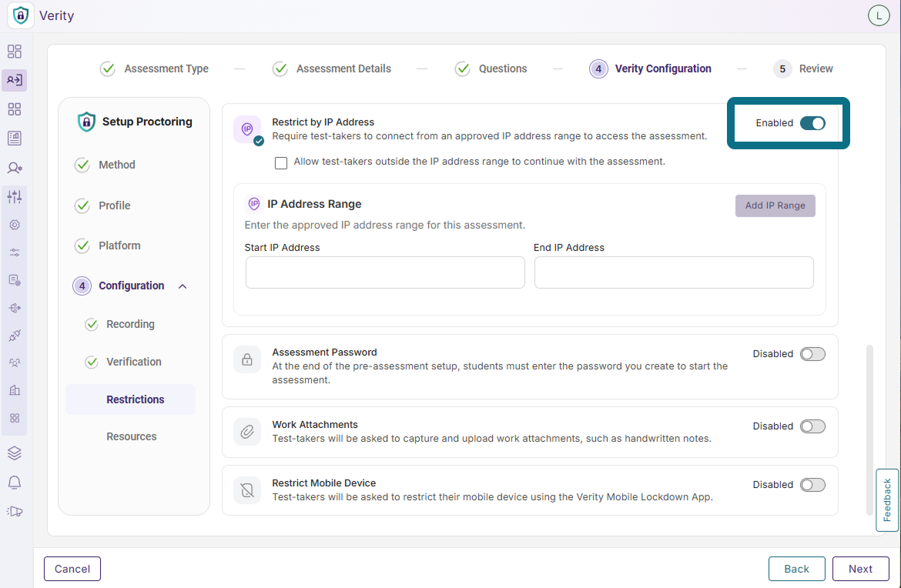The width and height of the screenshot is (901, 588).
Task: Open the vertical sliders sidebar icon
Action: coord(15,196)
